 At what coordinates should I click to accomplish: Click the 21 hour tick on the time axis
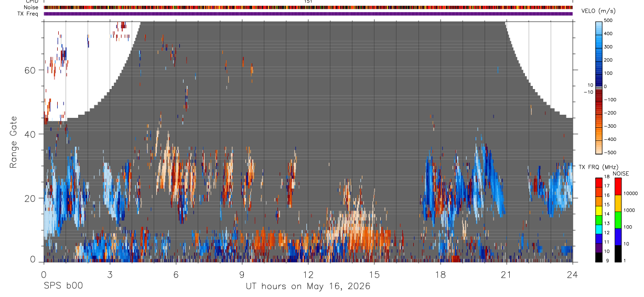506,274
